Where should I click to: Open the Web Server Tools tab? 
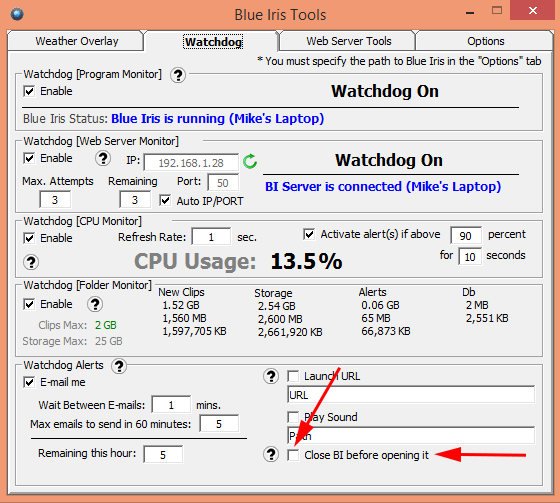(349, 41)
